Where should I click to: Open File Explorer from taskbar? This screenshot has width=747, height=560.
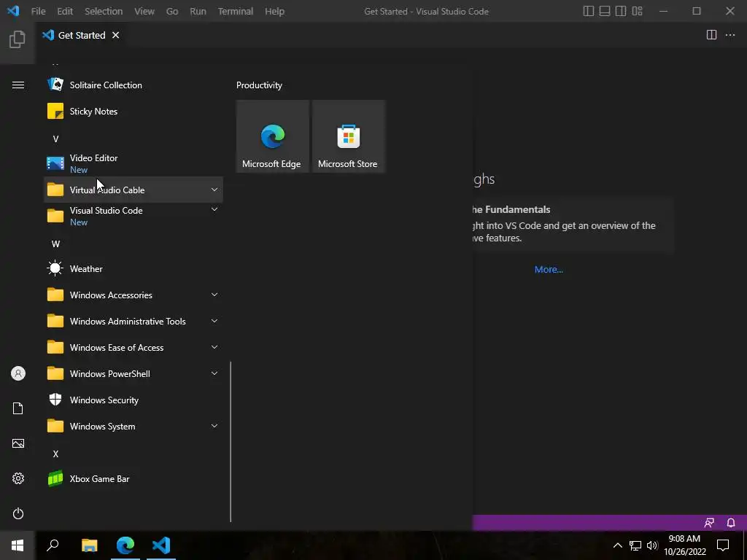pyautogui.click(x=90, y=545)
